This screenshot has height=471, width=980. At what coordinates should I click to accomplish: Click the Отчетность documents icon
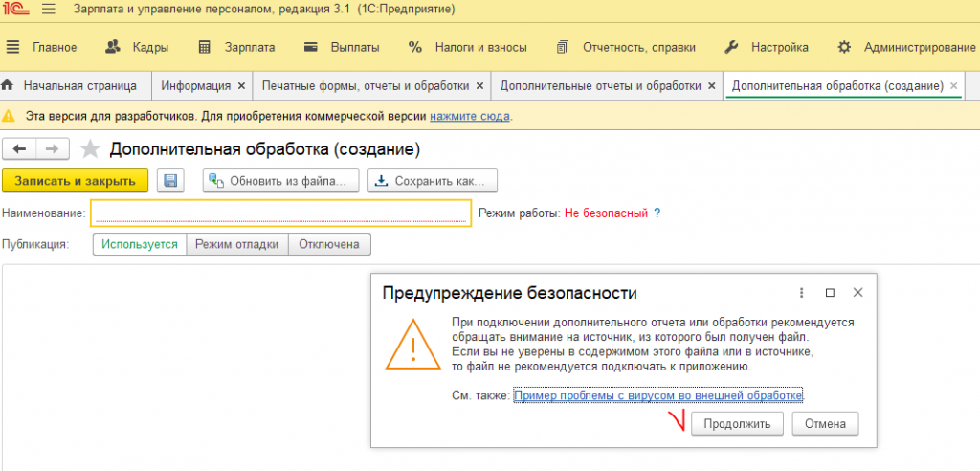[563, 48]
